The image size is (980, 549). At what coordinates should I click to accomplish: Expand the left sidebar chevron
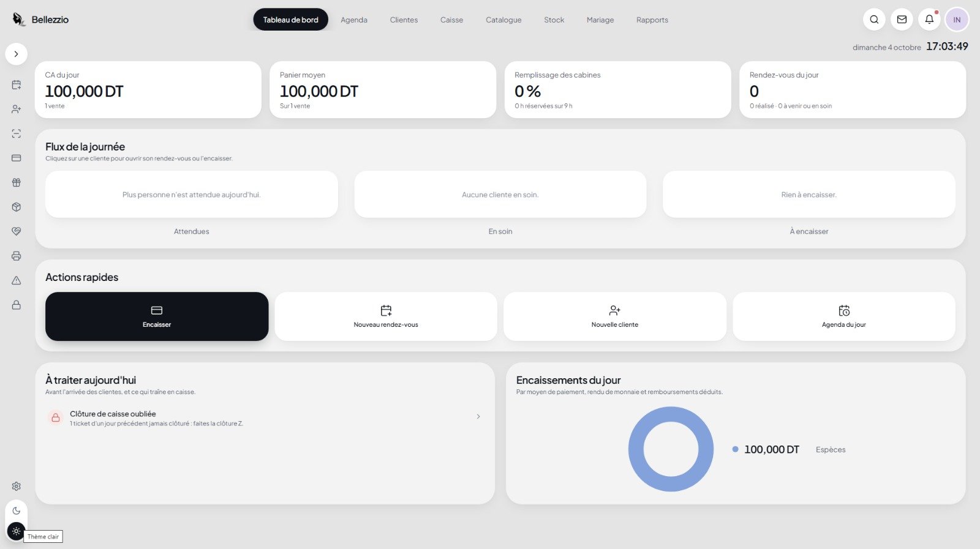pos(17,54)
